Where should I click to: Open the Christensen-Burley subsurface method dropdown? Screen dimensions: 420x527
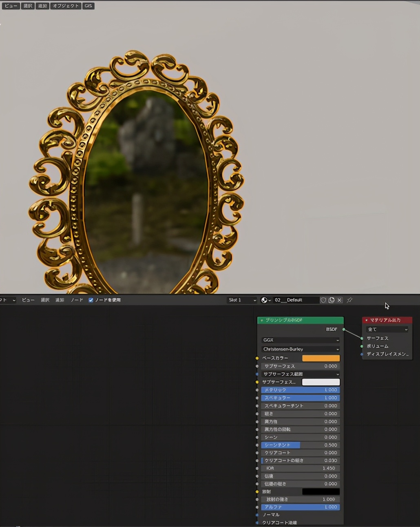coord(300,349)
